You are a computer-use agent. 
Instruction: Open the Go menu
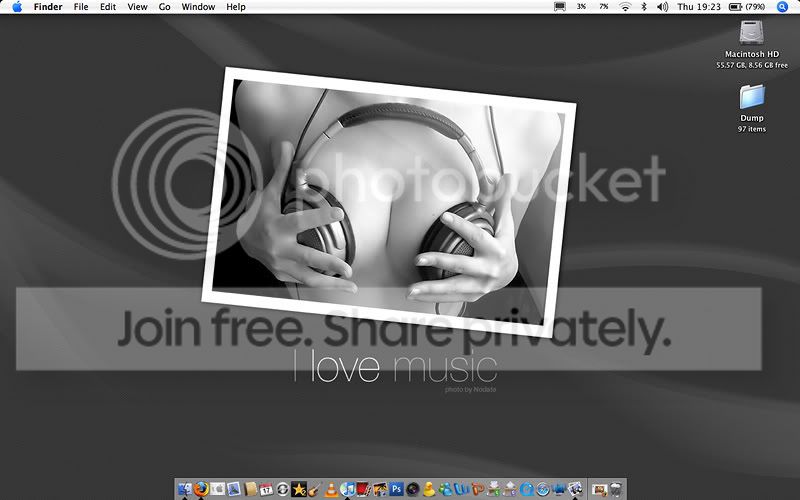click(x=164, y=7)
